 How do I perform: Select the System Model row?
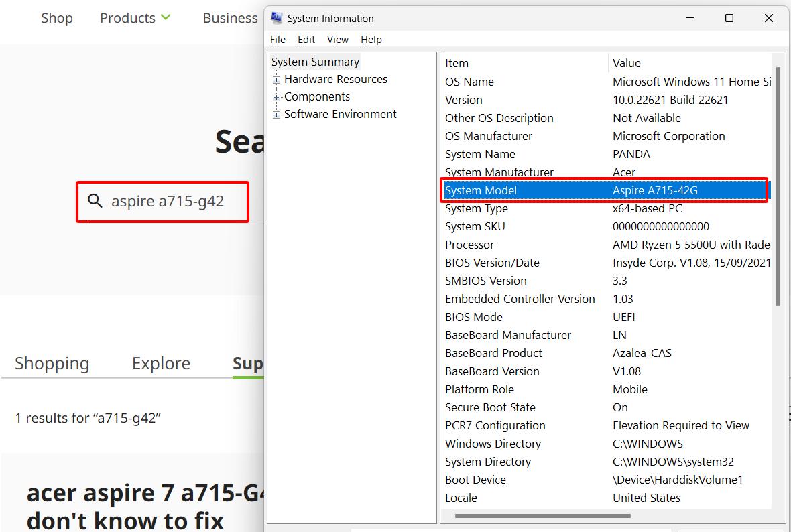point(607,190)
